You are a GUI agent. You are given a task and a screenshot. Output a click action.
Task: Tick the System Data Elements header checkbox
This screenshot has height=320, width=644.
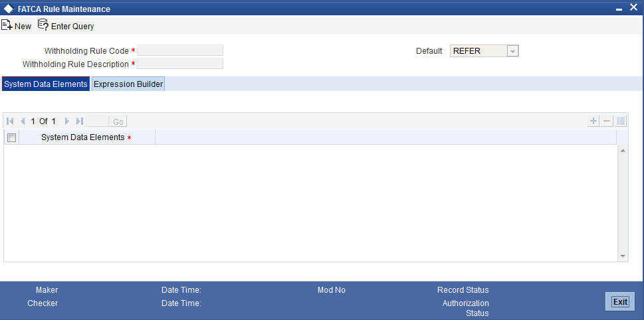pos(11,138)
